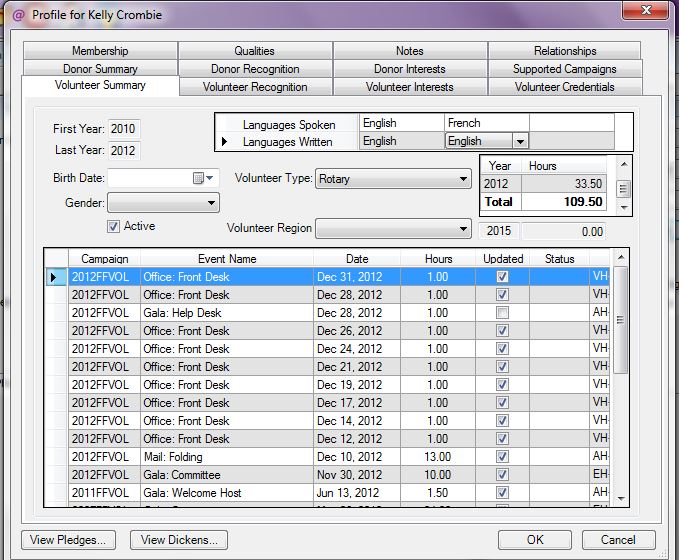
Task: Toggle Updated checkbox for Dec 19, 2012 row
Action: 502,385
